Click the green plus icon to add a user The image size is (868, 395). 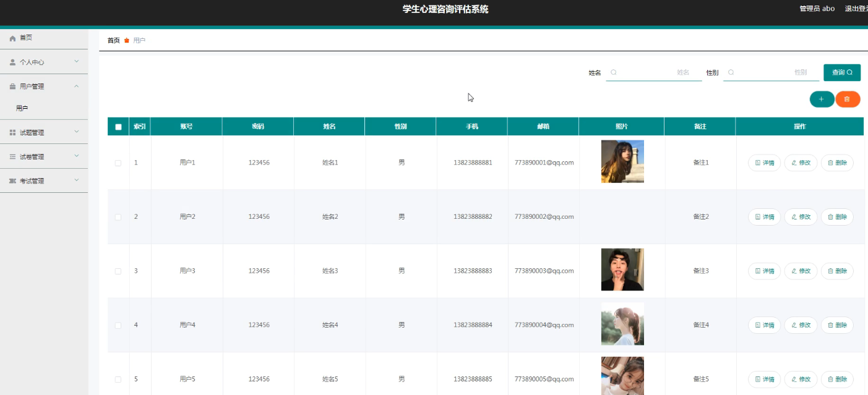(x=822, y=99)
